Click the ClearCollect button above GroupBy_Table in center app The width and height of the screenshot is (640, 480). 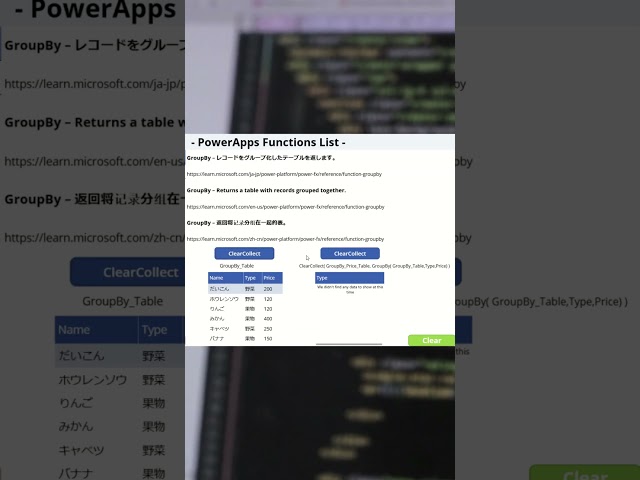coord(244,253)
